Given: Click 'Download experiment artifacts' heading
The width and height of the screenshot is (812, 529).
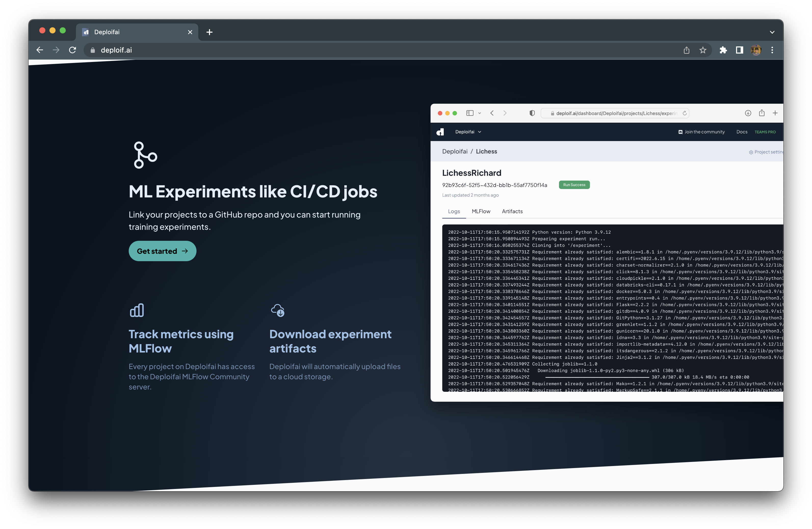Looking at the screenshot, I should pos(330,341).
